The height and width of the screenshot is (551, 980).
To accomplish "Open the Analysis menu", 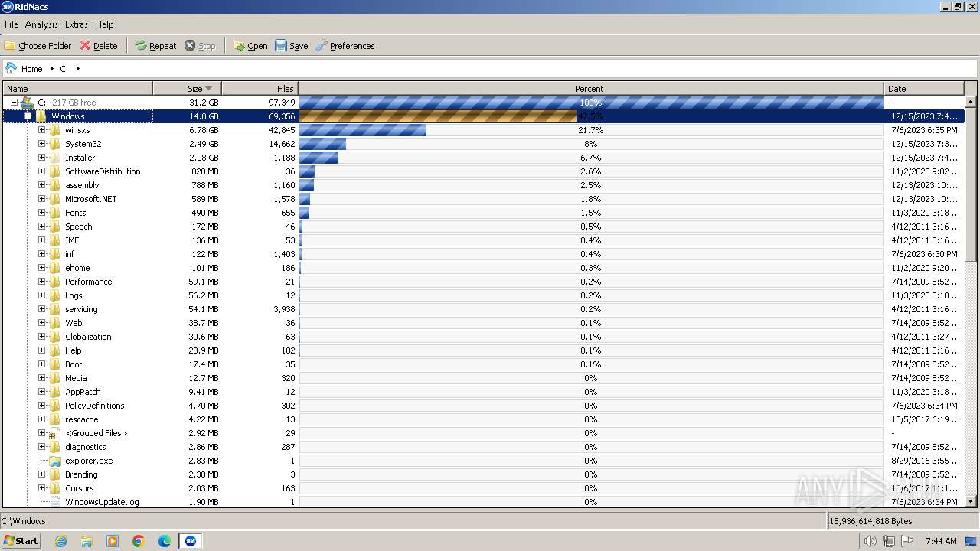I will click(x=41, y=24).
